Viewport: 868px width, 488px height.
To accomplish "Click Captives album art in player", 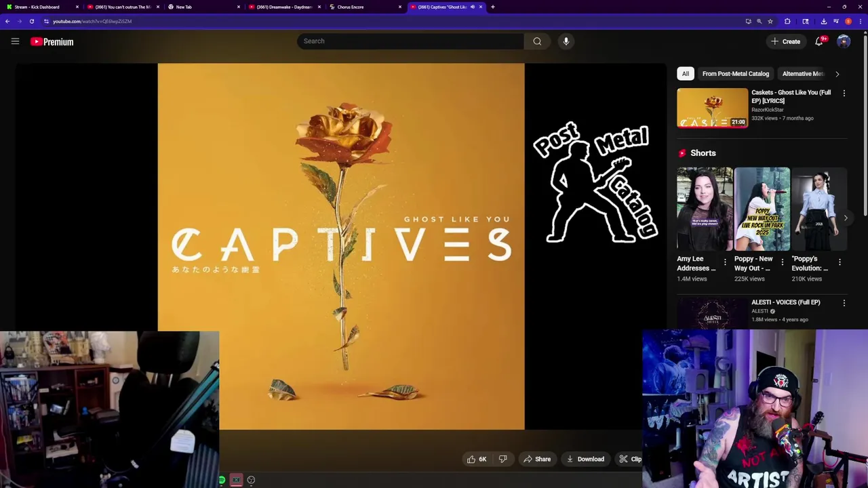I will point(341,247).
